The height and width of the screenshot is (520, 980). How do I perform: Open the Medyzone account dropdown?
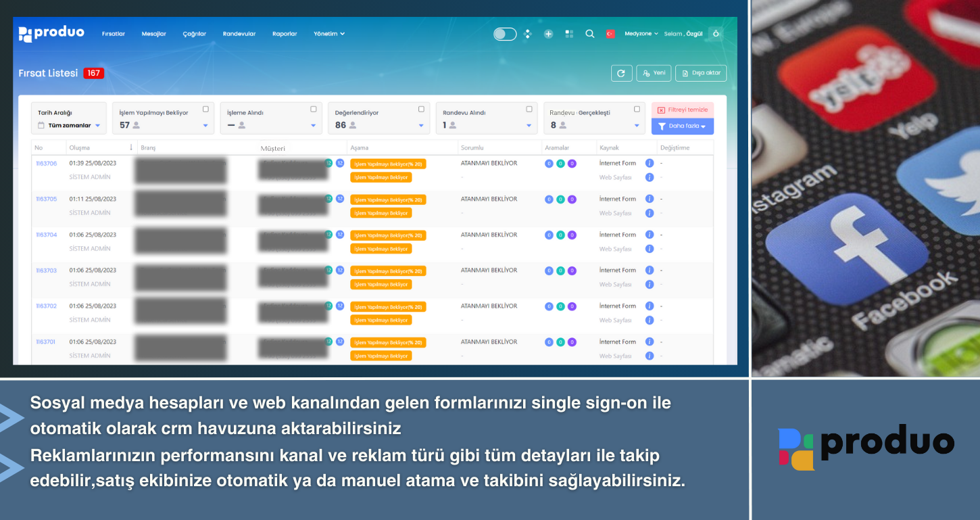641,34
